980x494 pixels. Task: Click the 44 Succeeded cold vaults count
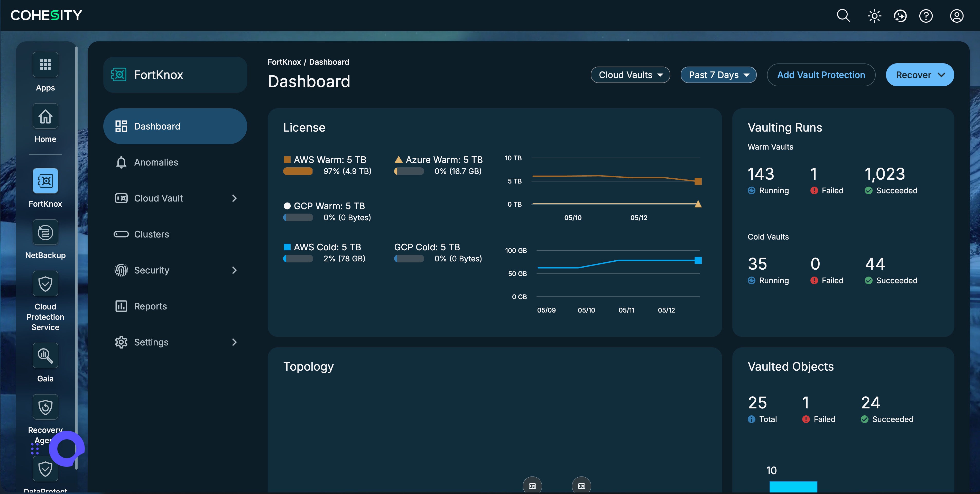[x=875, y=264]
